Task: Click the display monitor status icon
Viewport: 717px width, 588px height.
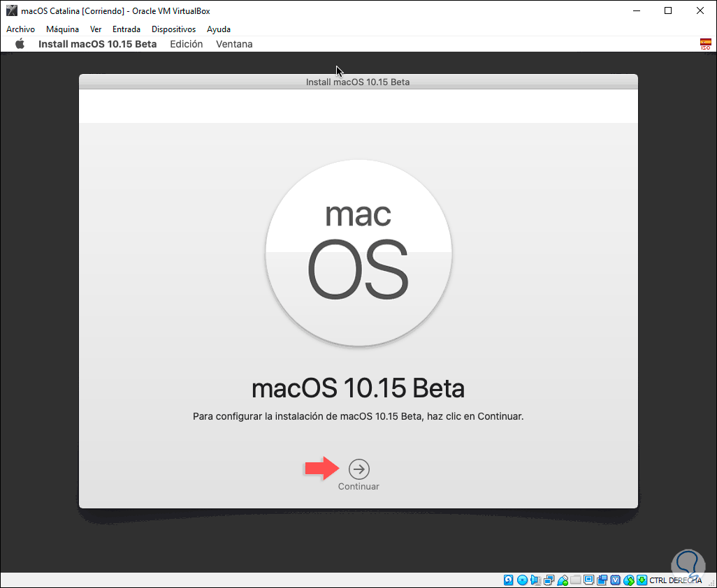Action: coord(589,580)
